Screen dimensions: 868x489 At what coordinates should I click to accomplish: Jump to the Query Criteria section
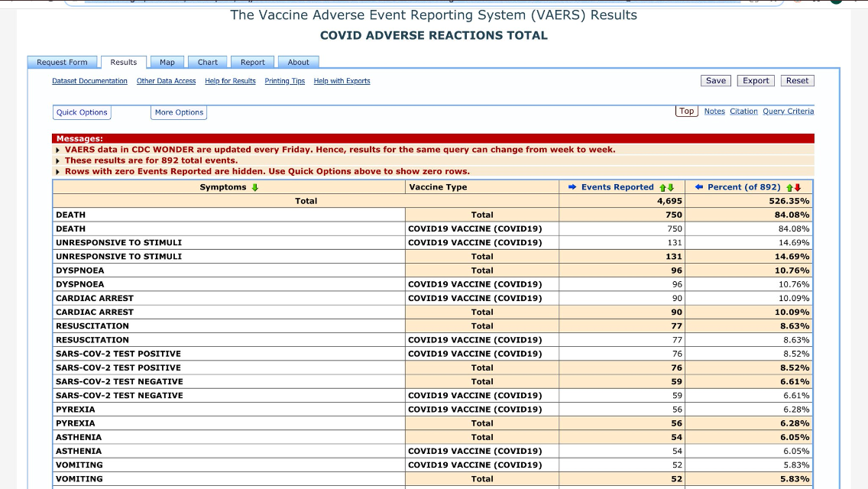(x=788, y=112)
